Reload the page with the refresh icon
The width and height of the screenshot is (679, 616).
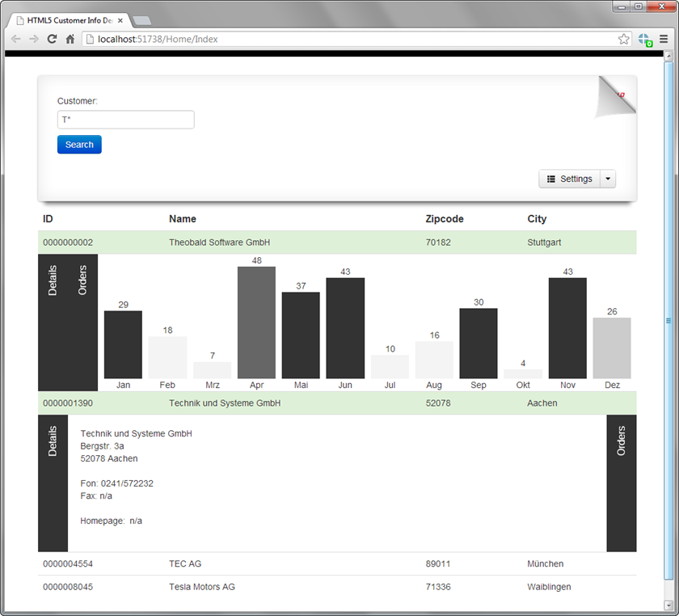click(53, 39)
